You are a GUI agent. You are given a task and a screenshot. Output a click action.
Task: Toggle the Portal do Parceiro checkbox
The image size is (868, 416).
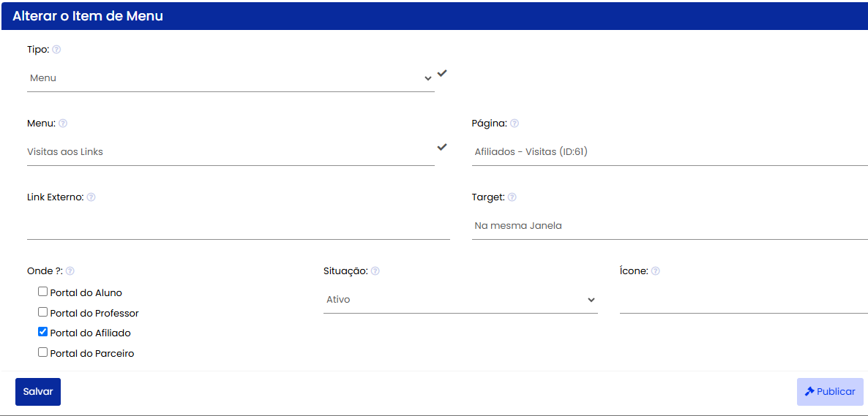tap(42, 352)
